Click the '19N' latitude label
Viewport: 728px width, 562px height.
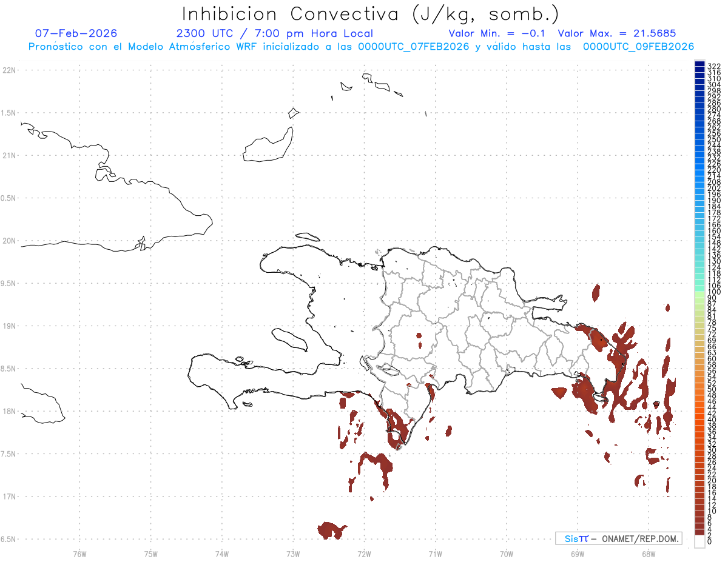pos(9,326)
